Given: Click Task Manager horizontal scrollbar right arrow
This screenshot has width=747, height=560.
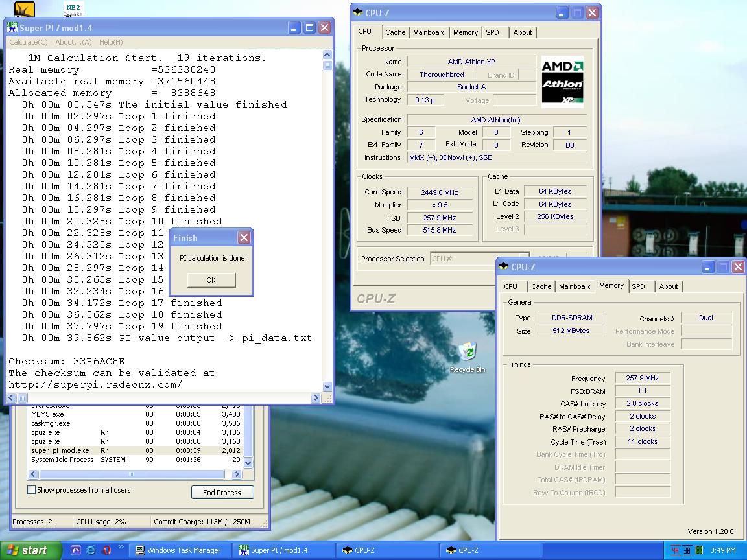Looking at the screenshot, I should (x=237, y=474).
